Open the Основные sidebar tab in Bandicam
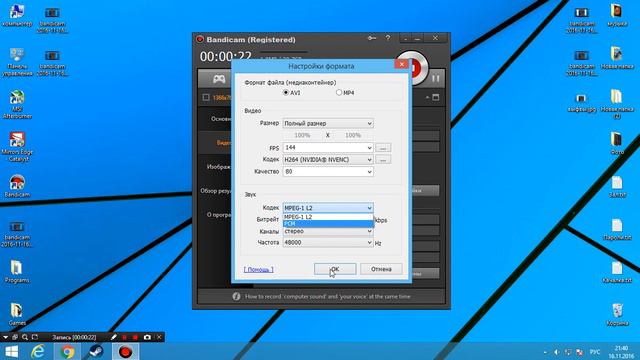Screen dimensions: 640x360 (221, 119)
